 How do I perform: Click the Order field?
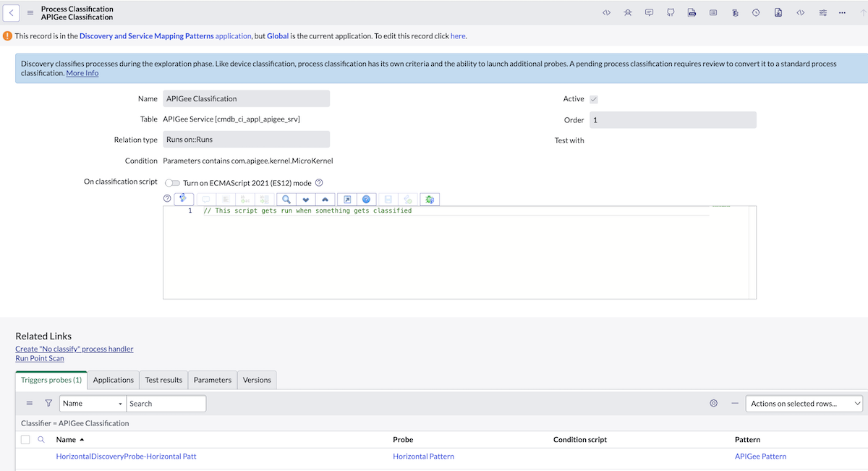(x=673, y=120)
